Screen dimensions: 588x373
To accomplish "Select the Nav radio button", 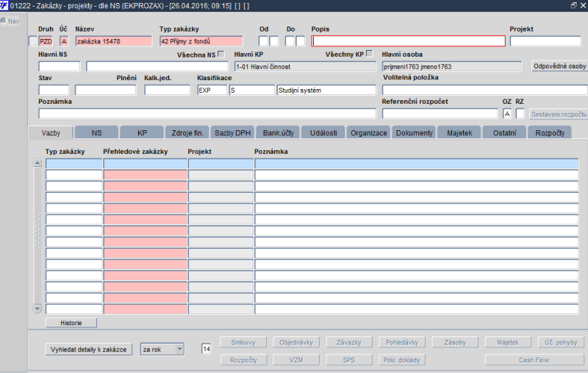I will pos(4,21).
